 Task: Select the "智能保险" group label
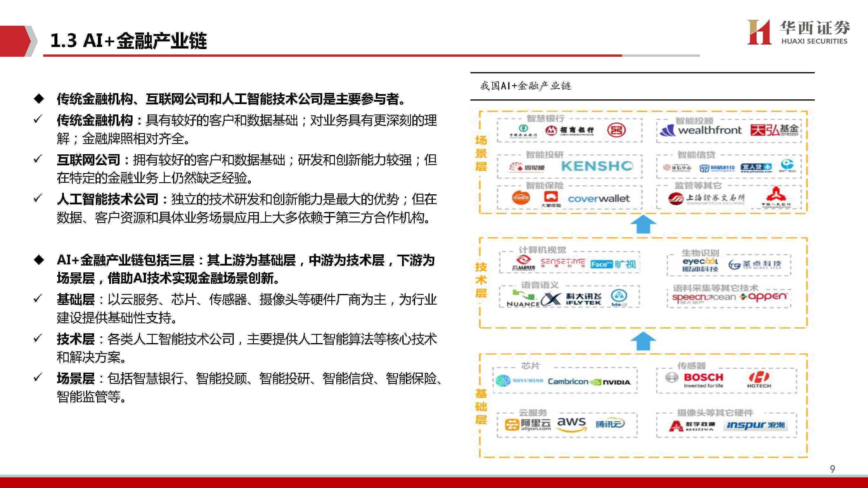(545, 185)
